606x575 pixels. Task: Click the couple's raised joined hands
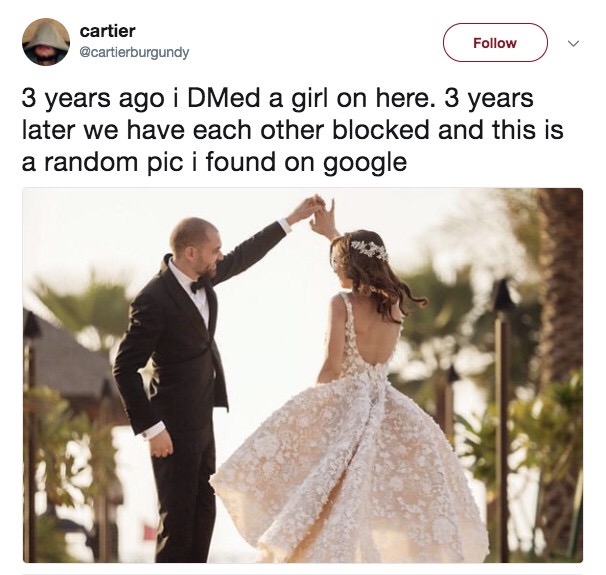pos(319,211)
